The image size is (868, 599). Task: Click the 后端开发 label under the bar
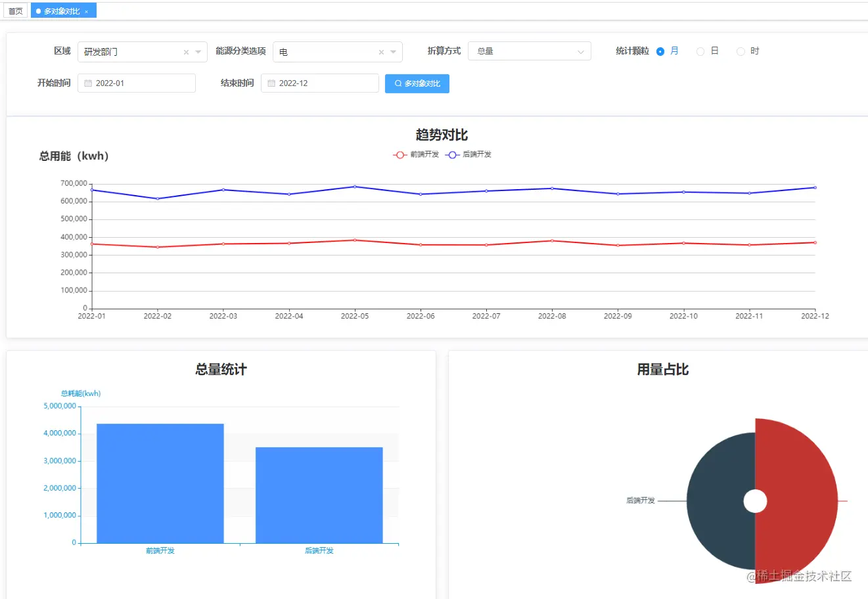click(319, 550)
